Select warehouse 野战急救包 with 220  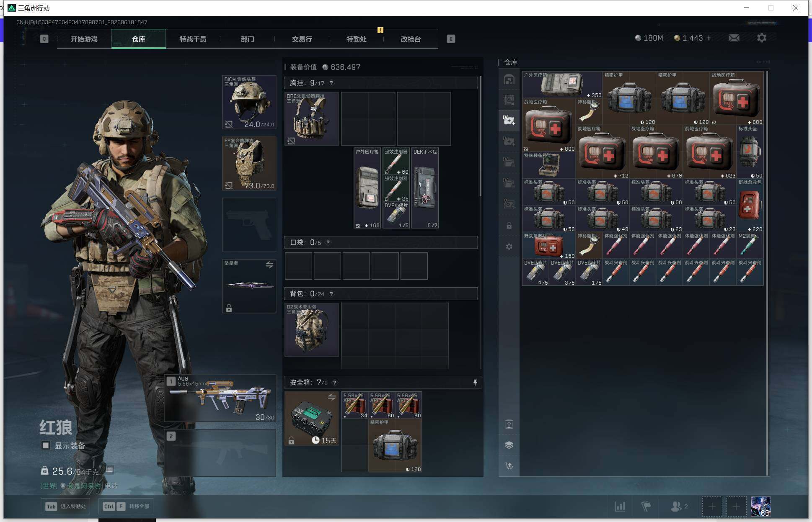pyautogui.click(x=750, y=206)
